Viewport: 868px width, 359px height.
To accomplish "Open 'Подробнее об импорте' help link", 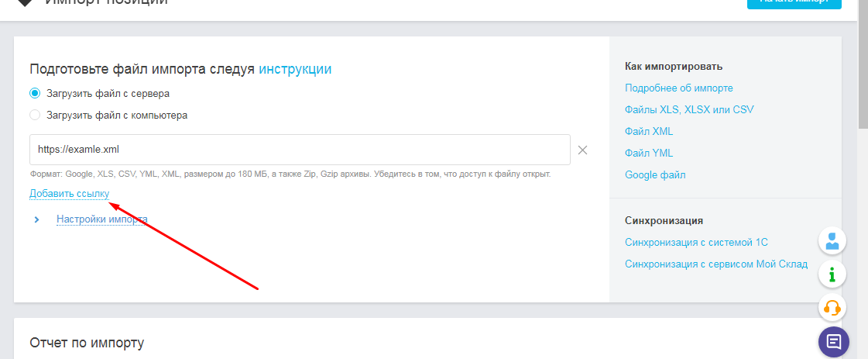I will point(678,88).
